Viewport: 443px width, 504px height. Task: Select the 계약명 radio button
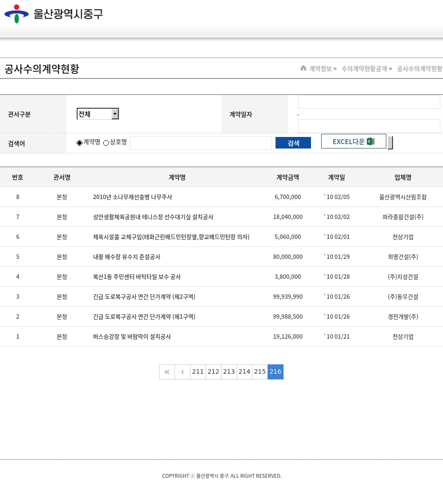(x=80, y=143)
